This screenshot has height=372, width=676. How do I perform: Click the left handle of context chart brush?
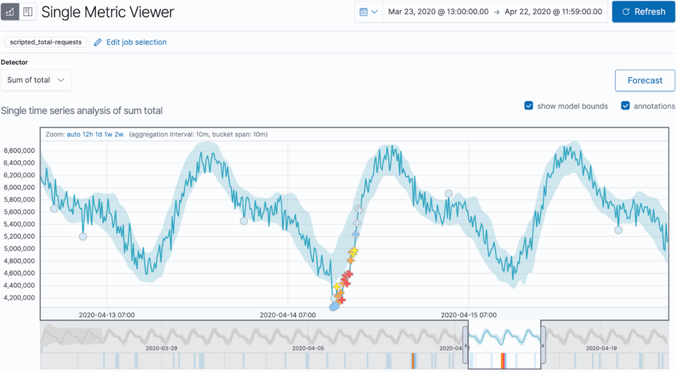pyautogui.click(x=466, y=345)
